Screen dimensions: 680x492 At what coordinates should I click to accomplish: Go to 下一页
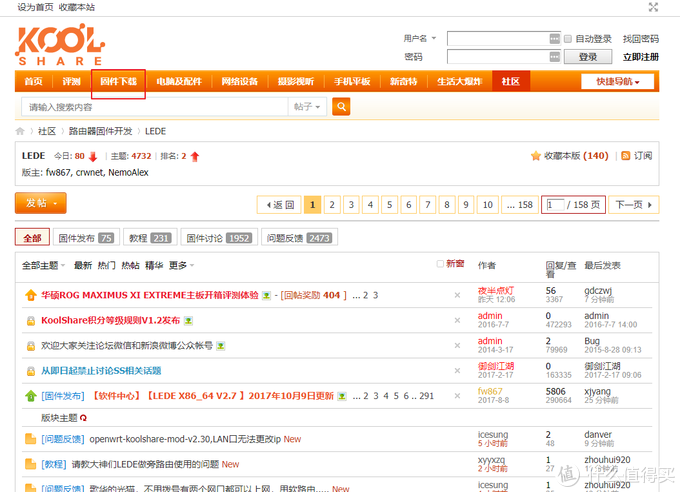tap(634, 205)
